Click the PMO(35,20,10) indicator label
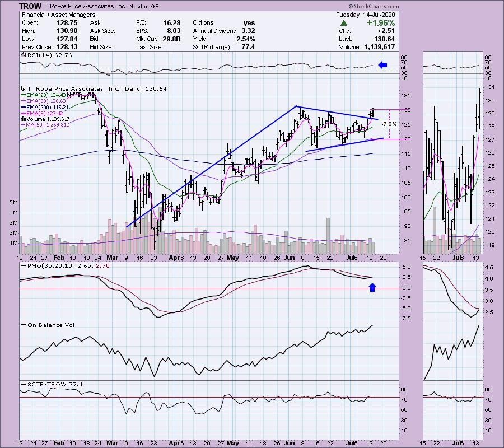Viewport: 504px width, 448px height. click(x=65, y=266)
